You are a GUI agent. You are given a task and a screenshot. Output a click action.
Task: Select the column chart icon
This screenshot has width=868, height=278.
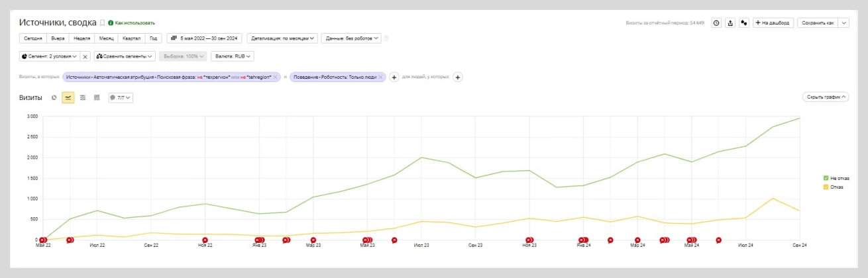point(97,97)
